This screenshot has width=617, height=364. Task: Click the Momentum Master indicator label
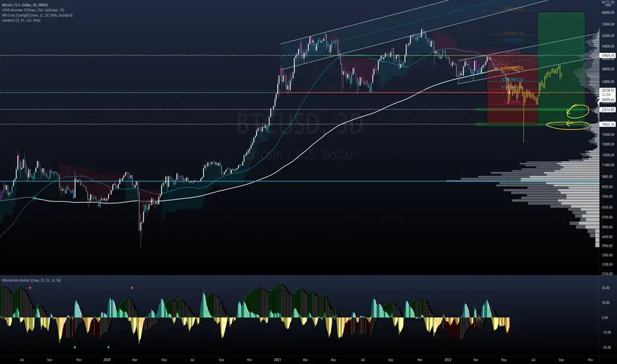(x=31, y=280)
